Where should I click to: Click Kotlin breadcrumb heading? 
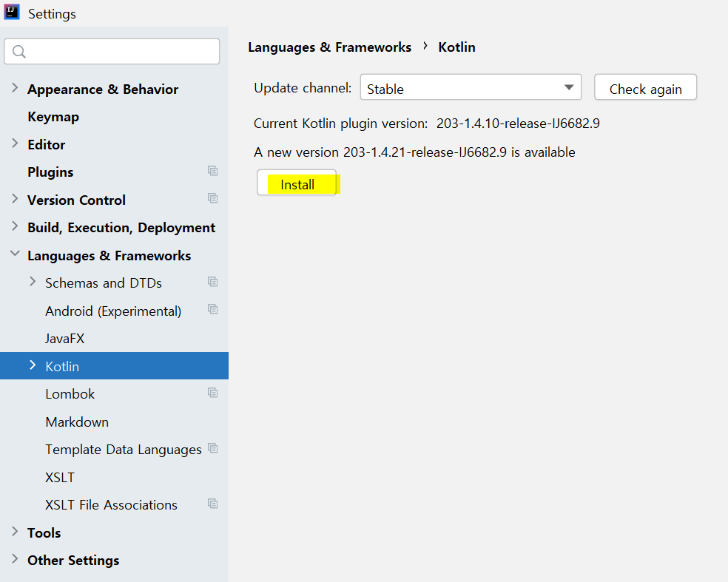click(x=457, y=47)
